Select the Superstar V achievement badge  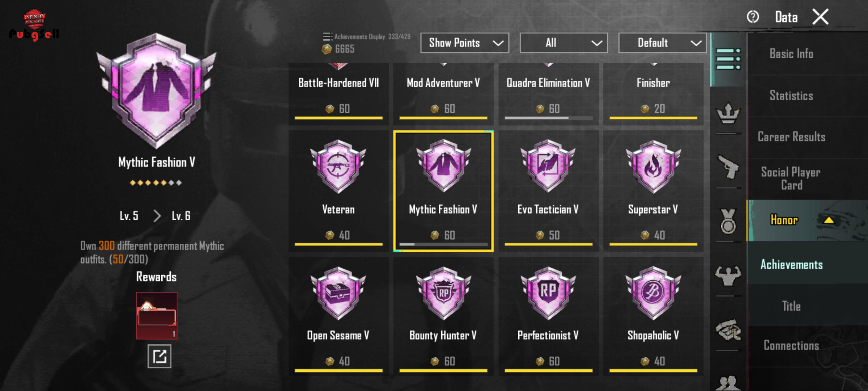[653, 191]
